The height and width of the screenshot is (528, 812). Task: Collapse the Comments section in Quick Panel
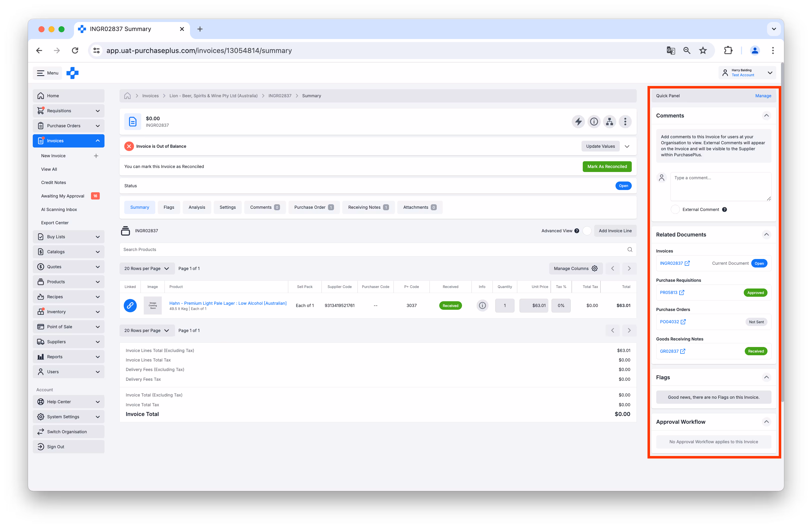coord(766,116)
